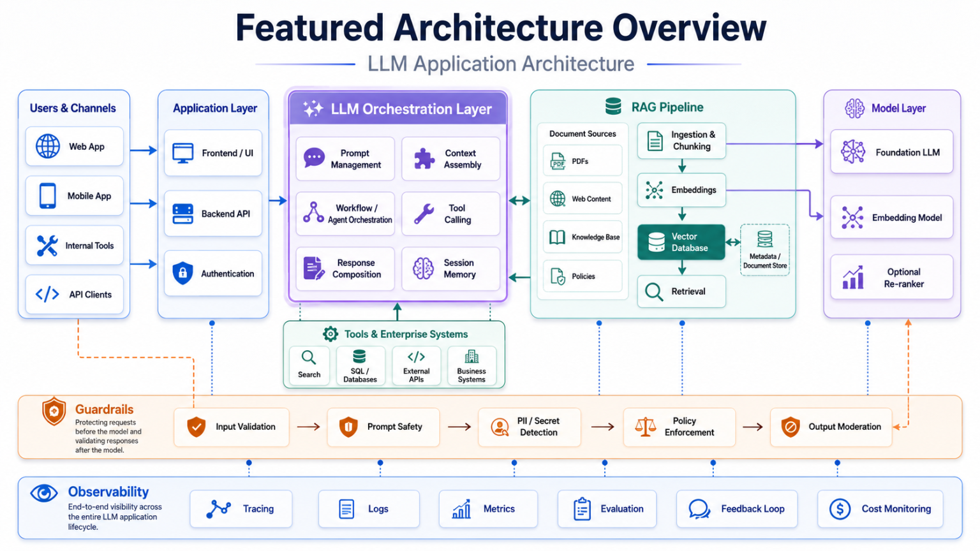
Task: Click the Tool Calling wrench icon
Action: point(424,214)
